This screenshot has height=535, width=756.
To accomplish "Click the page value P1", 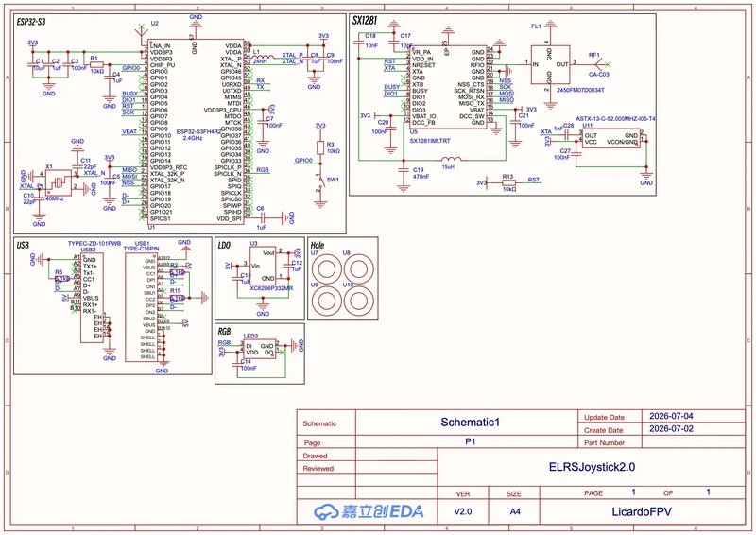I will [x=470, y=441].
